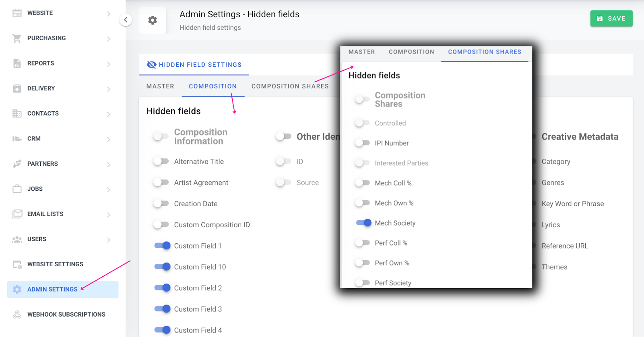Expand the Website menu chevron
Screen dimensions: 644x337
pyautogui.click(x=108, y=14)
